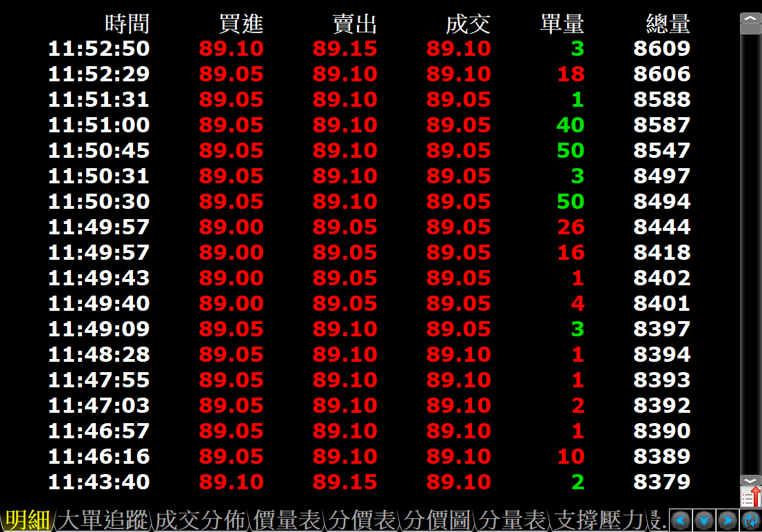The height and width of the screenshot is (532, 762).
Task: Click total volume 8588
Action: (x=662, y=100)
